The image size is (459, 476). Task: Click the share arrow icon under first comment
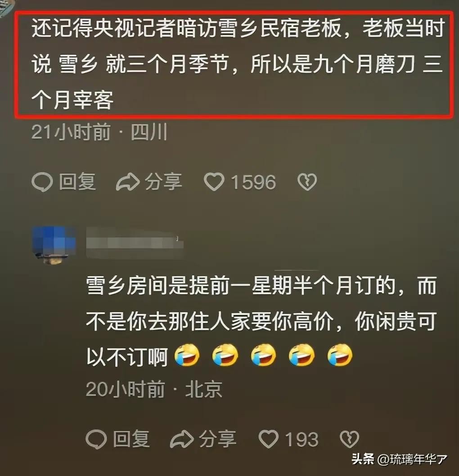tap(128, 182)
